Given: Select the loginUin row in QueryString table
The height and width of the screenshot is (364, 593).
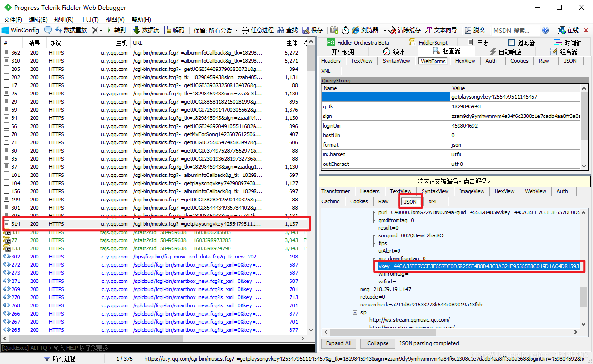Looking at the screenshot, I should click(x=450, y=126).
